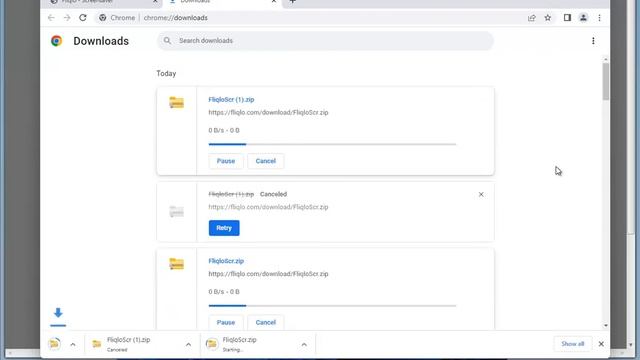
Task: Click the browser back arrow
Action: tap(51, 18)
